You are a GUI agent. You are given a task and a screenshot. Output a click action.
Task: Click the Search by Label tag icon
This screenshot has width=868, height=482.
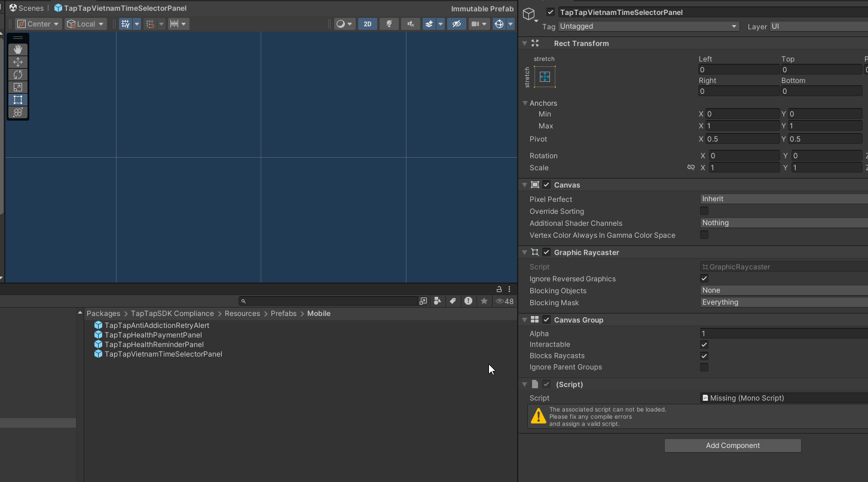(x=453, y=301)
